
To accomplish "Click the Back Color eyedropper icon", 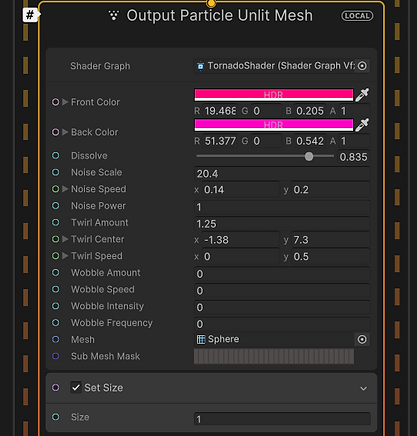I will pos(362,125).
